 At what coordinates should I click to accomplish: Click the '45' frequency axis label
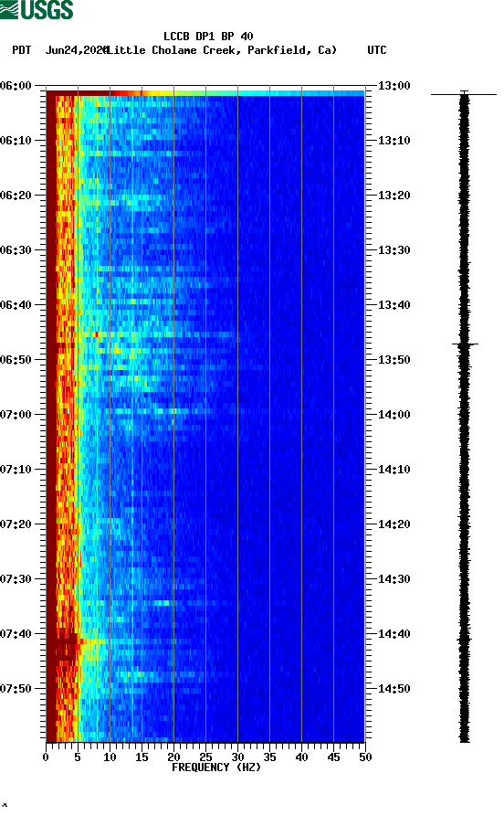(333, 757)
